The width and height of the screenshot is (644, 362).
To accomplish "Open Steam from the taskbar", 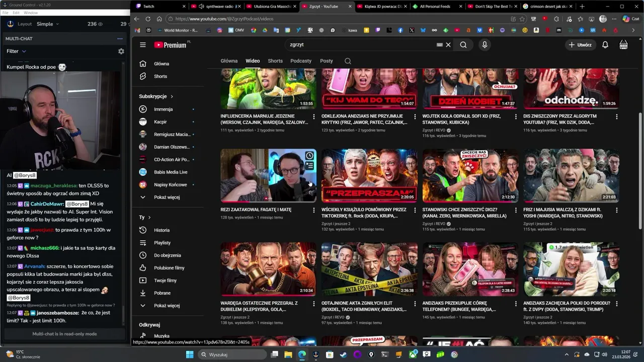I will click(343, 354).
